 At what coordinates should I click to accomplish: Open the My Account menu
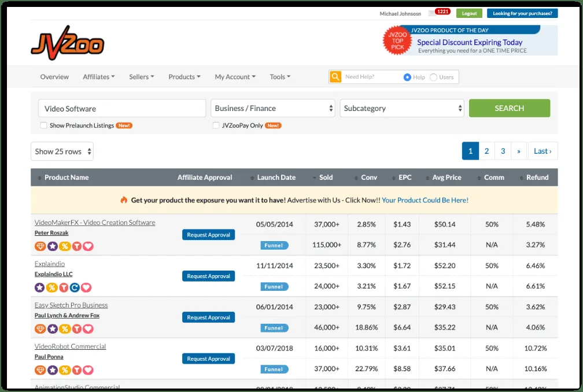[235, 77]
